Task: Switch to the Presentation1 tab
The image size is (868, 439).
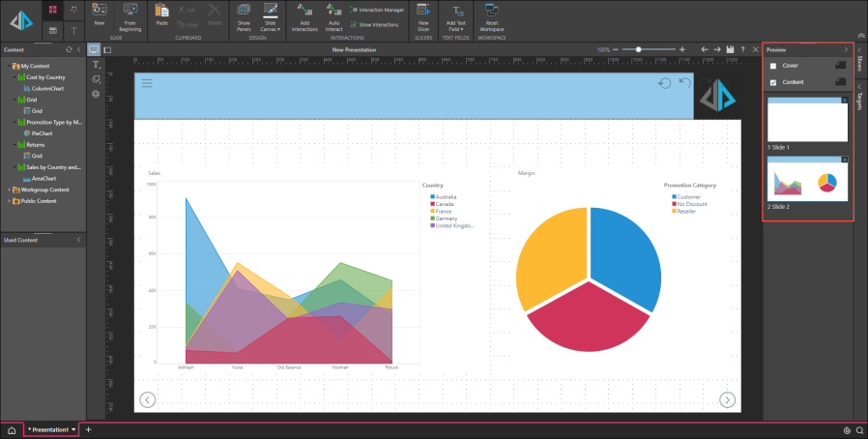Action: [50, 428]
